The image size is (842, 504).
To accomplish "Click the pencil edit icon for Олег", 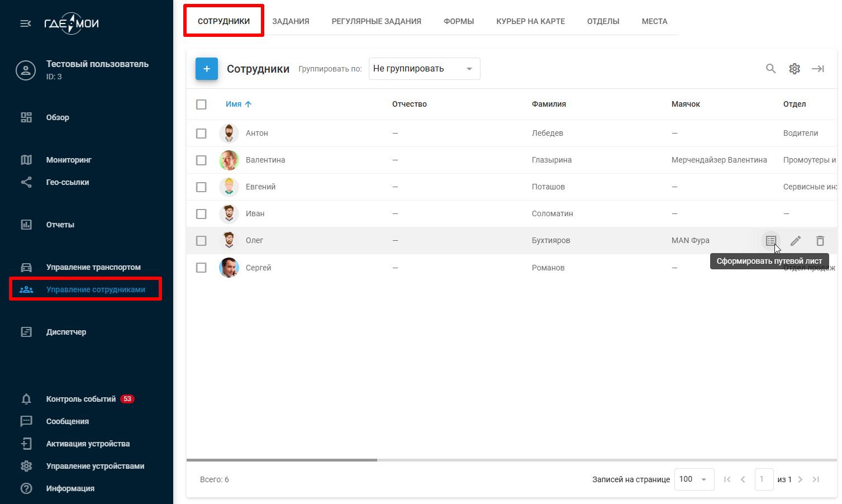I will click(796, 241).
